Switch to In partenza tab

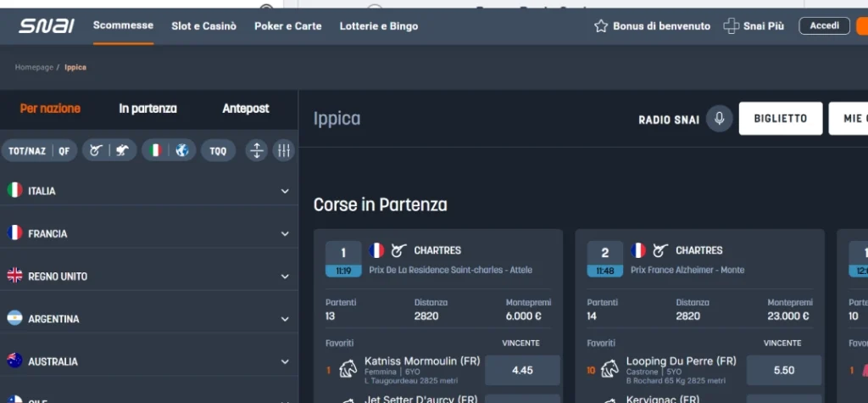147,109
